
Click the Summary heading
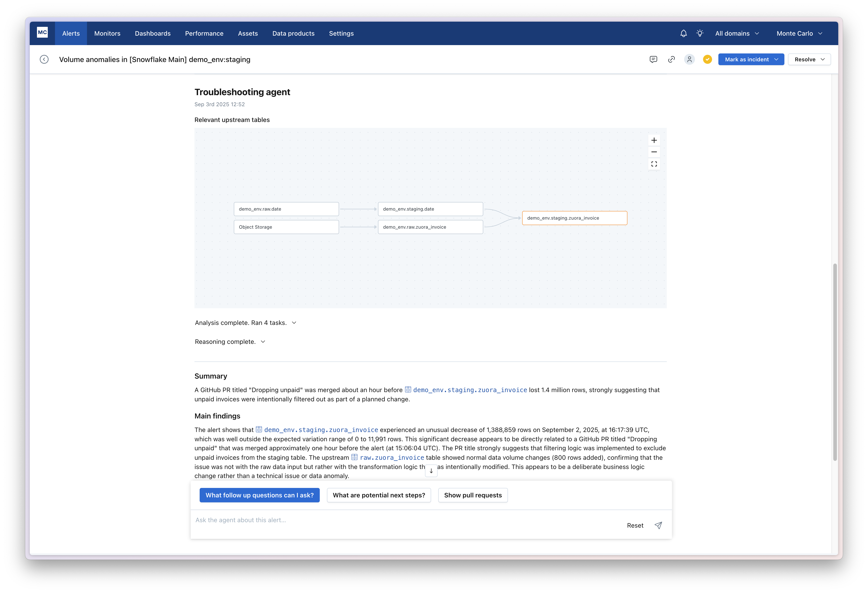pos(211,376)
